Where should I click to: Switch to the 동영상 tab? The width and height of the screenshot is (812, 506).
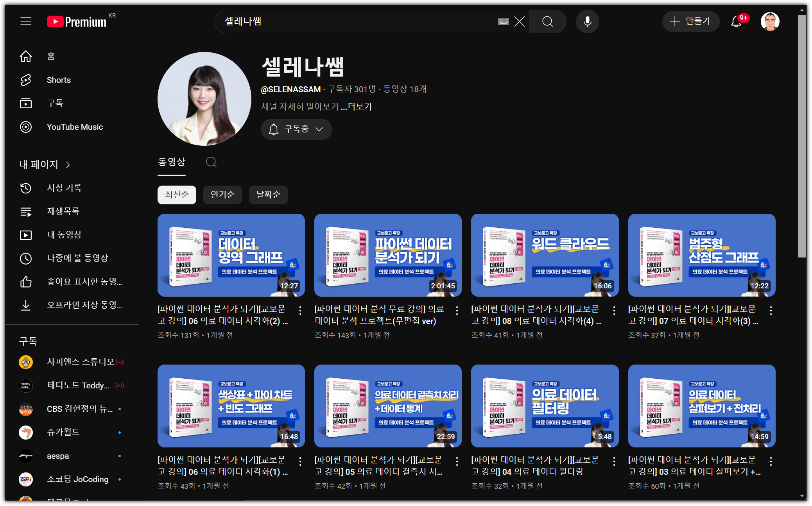172,162
